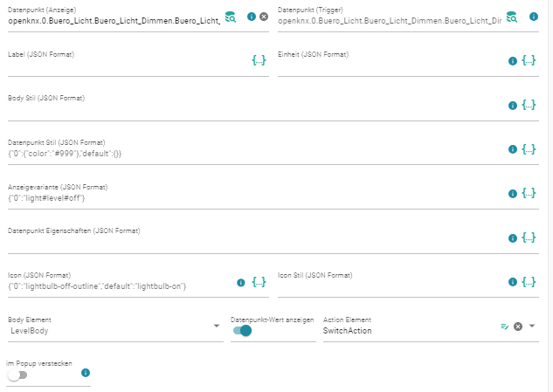Show info for Im Popup verstecken
Image resolution: width=553 pixels, height=392 pixels.
[86, 373]
